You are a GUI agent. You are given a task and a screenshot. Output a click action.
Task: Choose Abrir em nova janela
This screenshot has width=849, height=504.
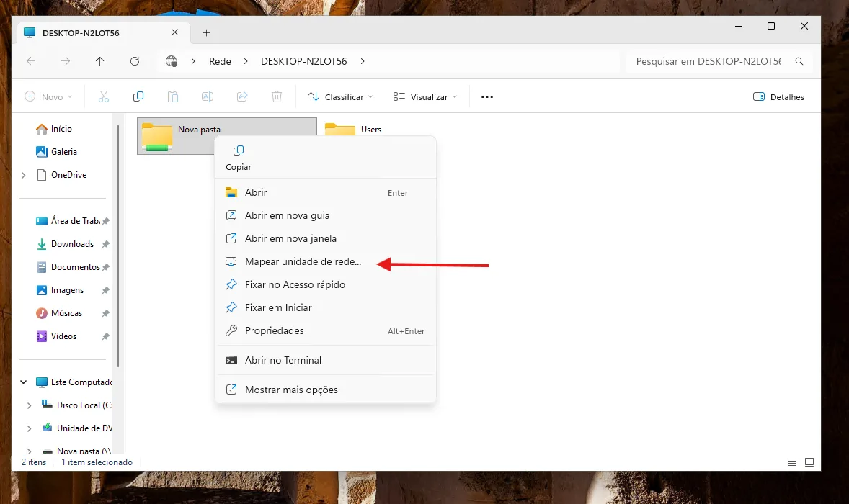[326, 238]
